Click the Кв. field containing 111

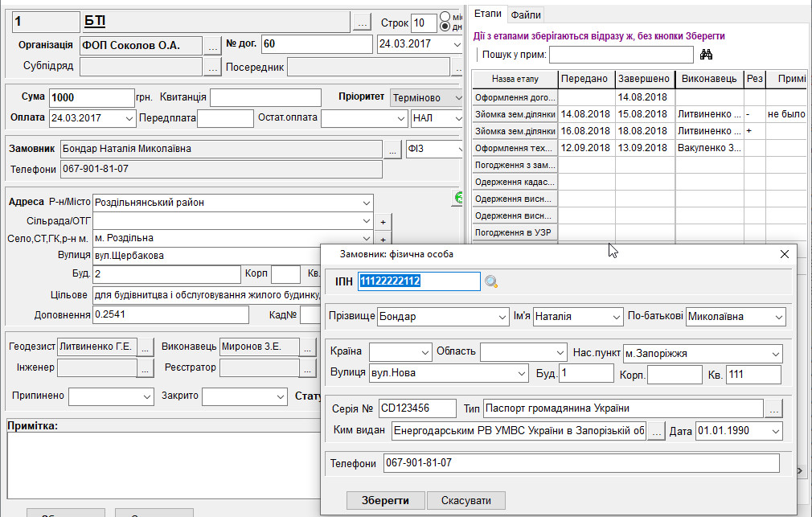pos(753,375)
